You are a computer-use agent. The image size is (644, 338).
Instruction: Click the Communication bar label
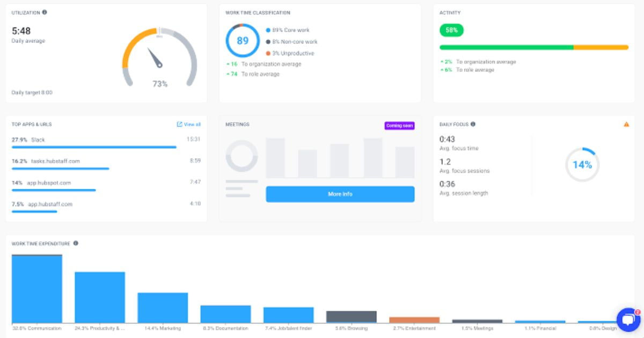pyautogui.click(x=36, y=328)
